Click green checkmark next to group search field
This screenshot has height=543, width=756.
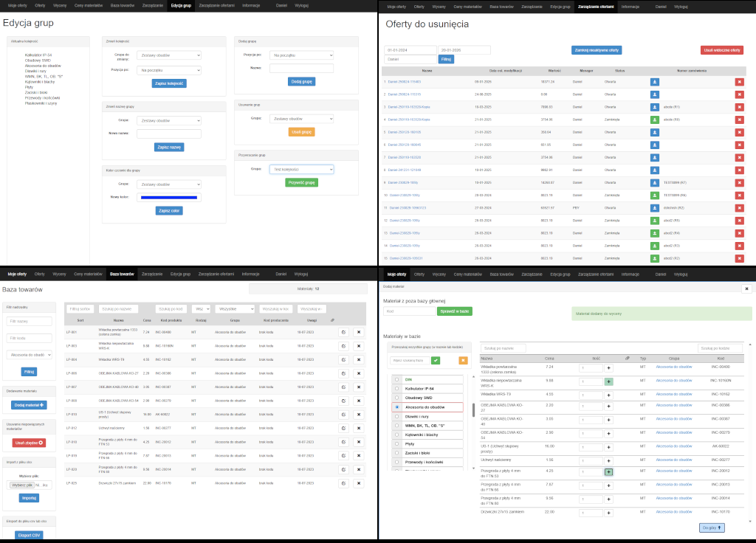coord(436,360)
